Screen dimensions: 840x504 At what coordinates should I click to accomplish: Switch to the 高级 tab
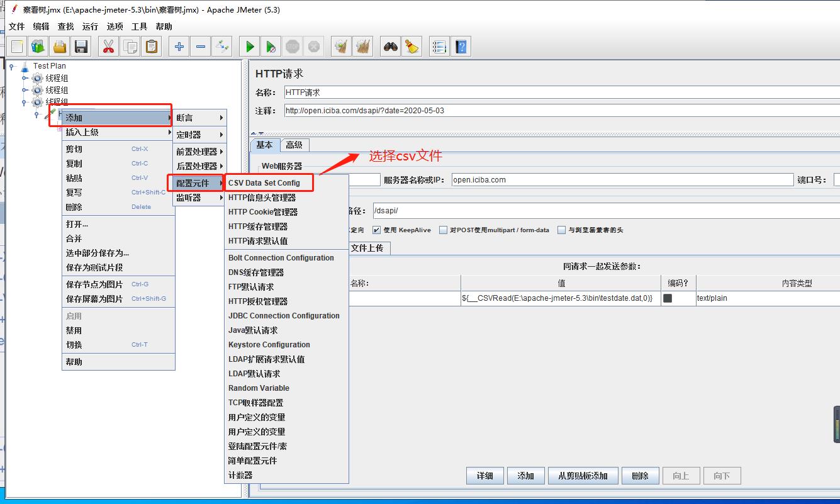pos(294,145)
